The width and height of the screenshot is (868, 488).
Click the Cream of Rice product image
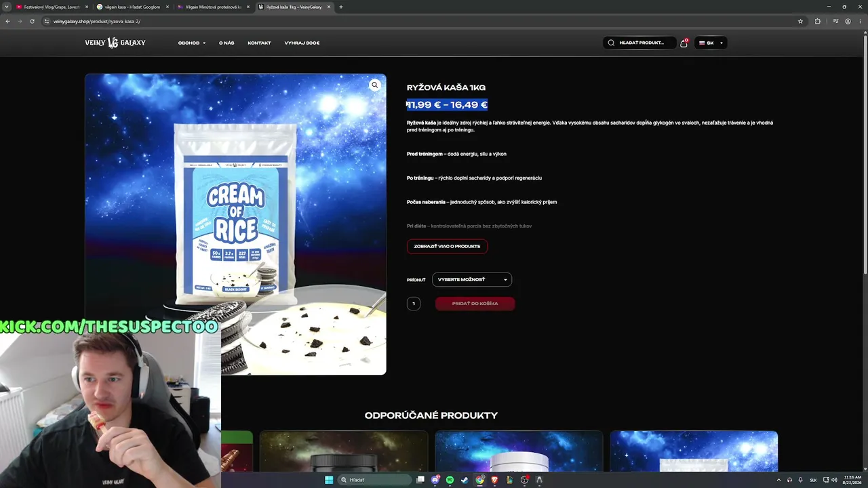(x=235, y=224)
